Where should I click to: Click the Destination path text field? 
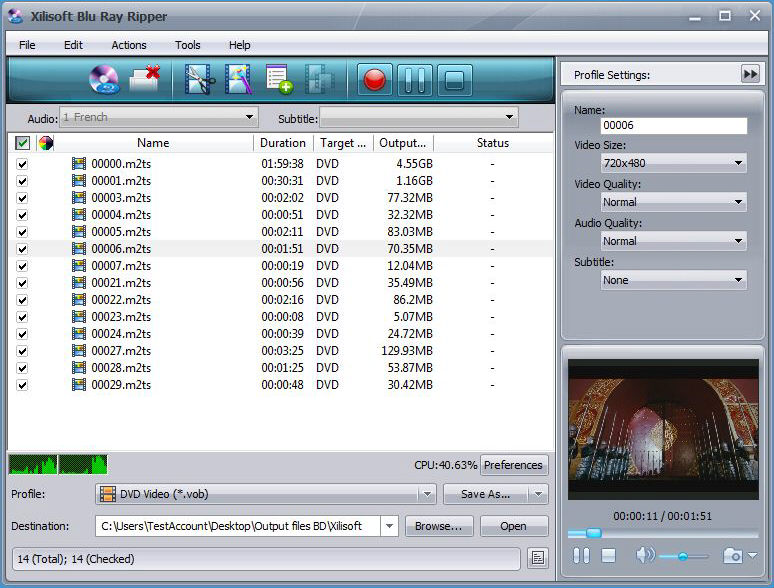pyautogui.click(x=238, y=526)
